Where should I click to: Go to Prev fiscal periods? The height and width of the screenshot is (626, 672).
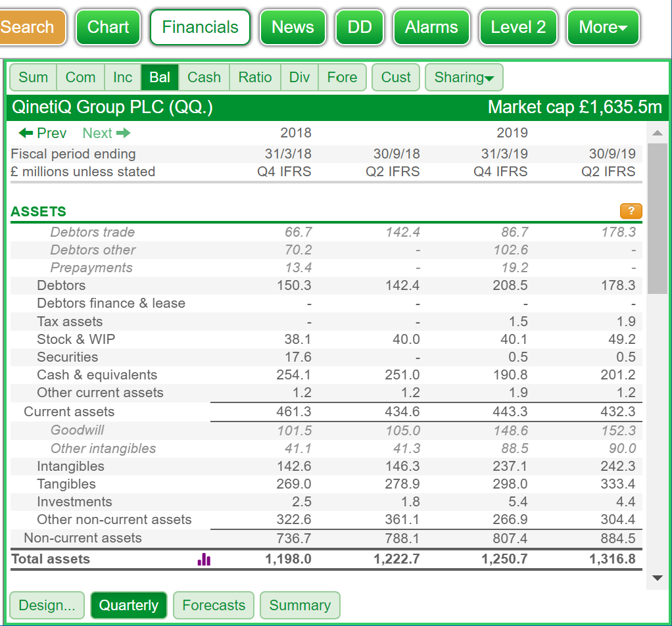pyautogui.click(x=43, y=133)
